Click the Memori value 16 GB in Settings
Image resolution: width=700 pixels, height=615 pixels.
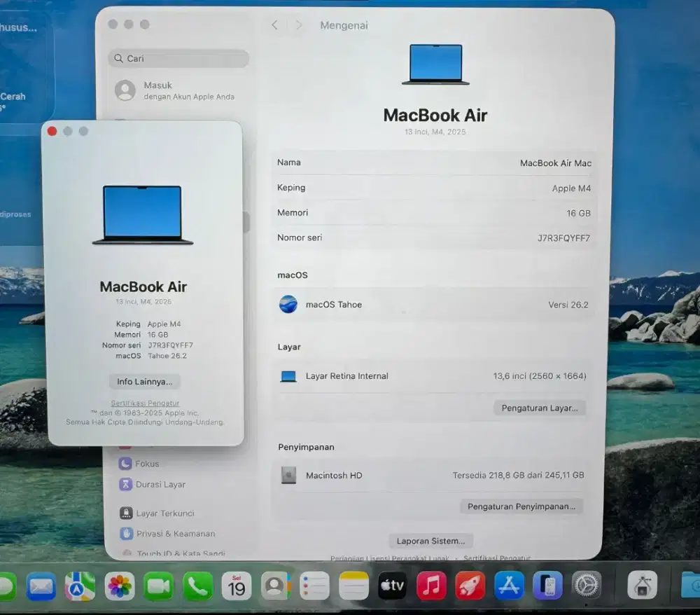point(579,213)
